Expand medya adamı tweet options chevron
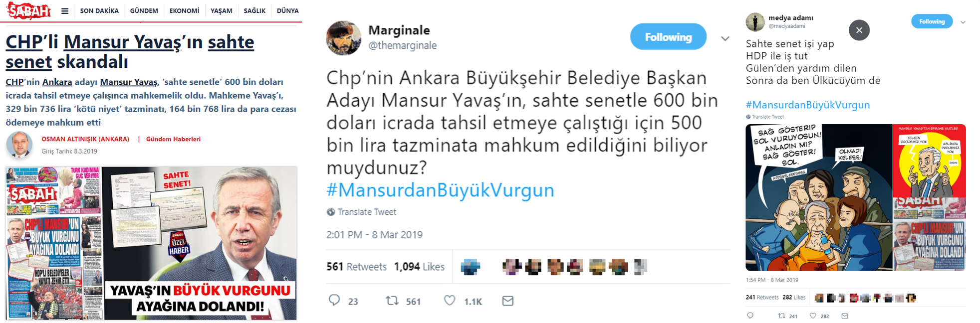The width and height of the screenshot is (980, 323). [963, 22]
